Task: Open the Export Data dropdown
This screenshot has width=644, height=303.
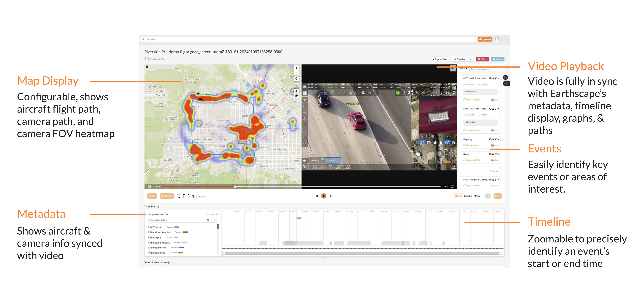Action: (440, 59)
